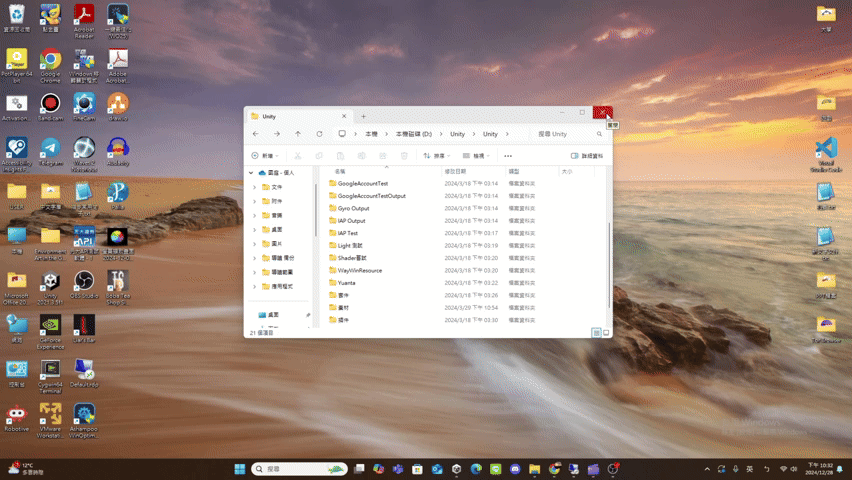The image size is (852, 480).
Task: Click the Name column header
Action: coord(341,171)
